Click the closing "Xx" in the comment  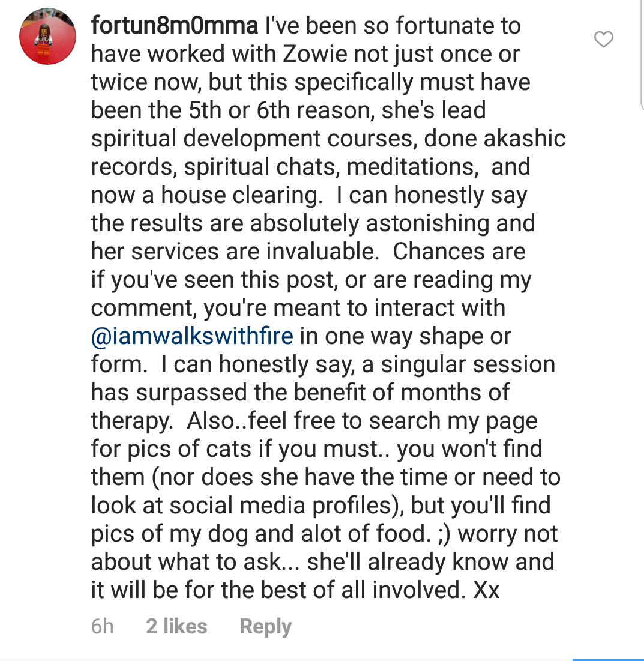(486, 590)
